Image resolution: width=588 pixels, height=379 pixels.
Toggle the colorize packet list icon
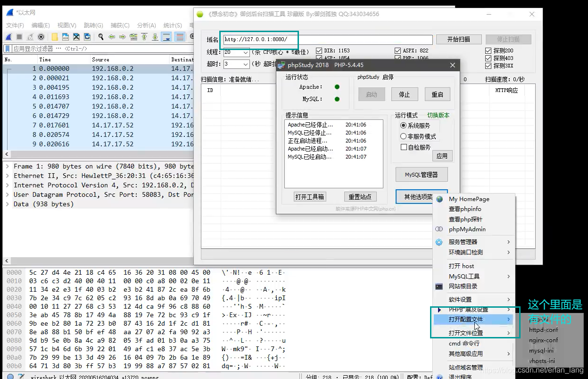pos(180,37)
